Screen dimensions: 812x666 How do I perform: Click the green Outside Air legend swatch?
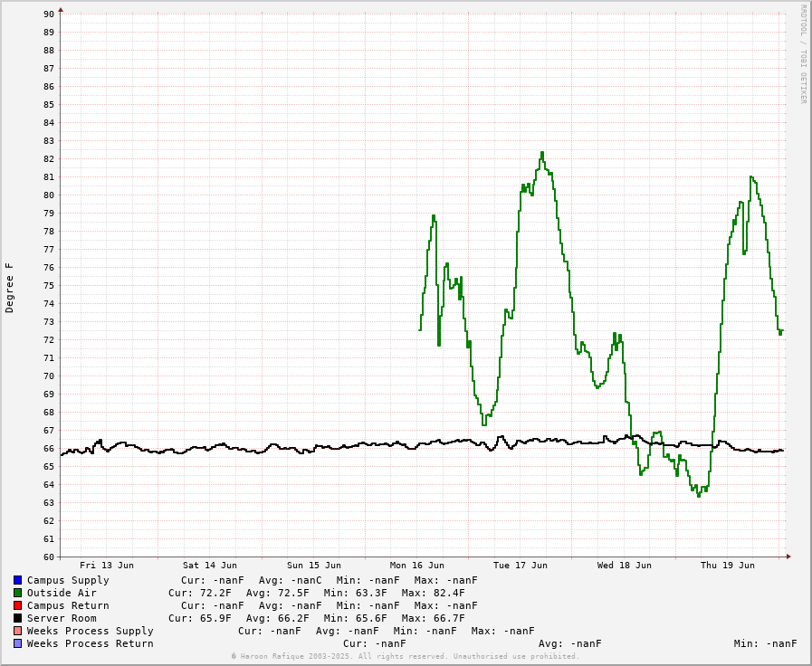point(17,593)
